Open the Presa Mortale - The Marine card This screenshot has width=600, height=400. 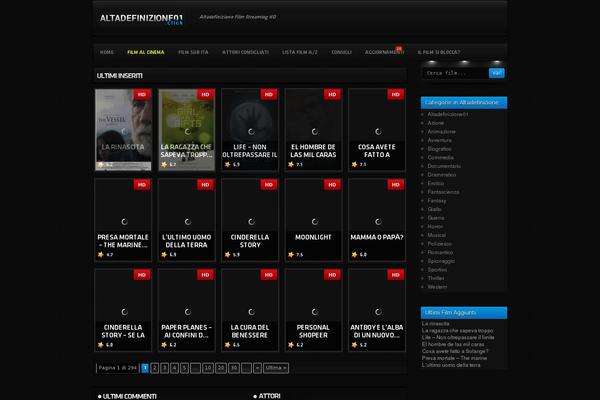click(x=123, y=220)
